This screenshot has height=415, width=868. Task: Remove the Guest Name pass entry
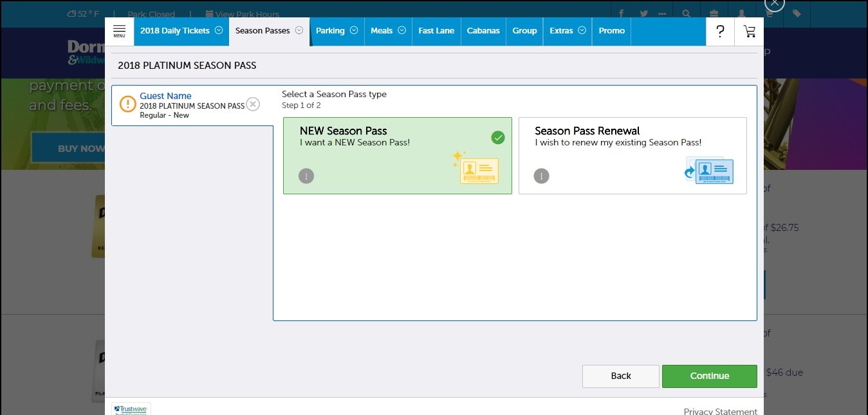click(253, 104)
